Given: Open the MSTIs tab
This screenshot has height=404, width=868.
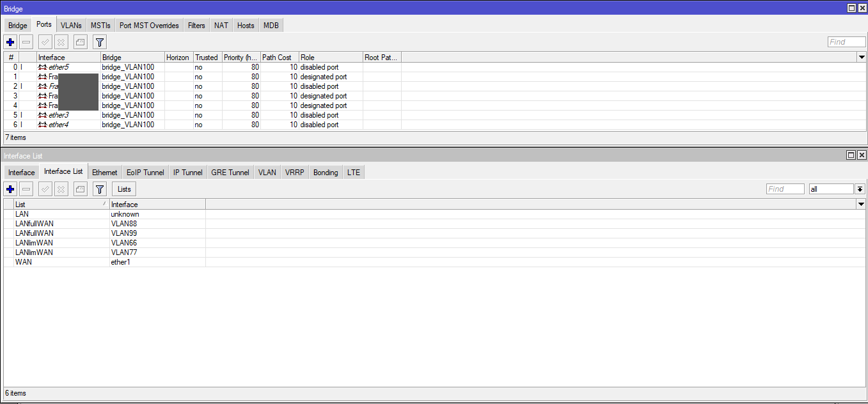Looking at the screenshot, I should (x=100, y=26).
